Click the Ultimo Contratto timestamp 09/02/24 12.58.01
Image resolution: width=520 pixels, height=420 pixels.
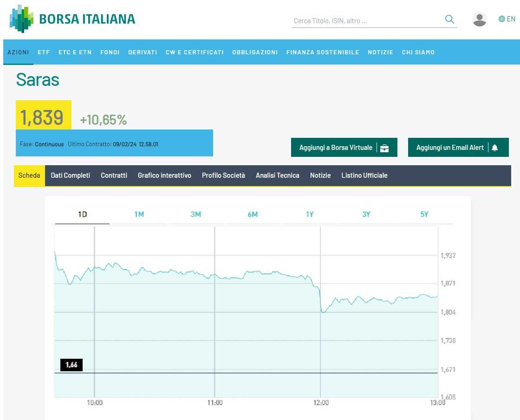coord(135,144)
